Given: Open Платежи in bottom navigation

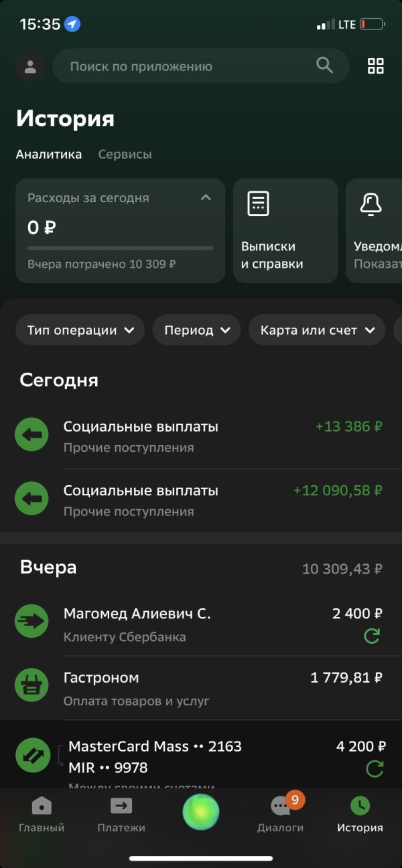Looking at the screenshot, I should (x=121, y=814).
